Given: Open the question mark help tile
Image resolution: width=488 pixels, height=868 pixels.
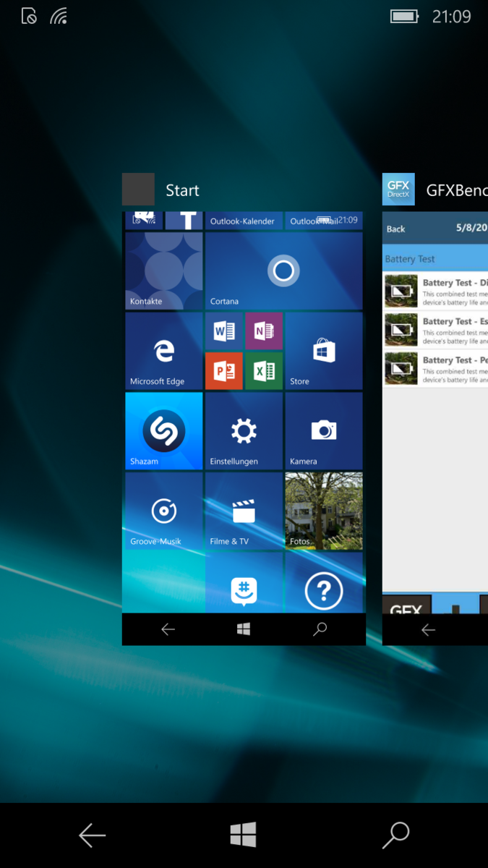Looking at the screenshot, I should 324,583.
